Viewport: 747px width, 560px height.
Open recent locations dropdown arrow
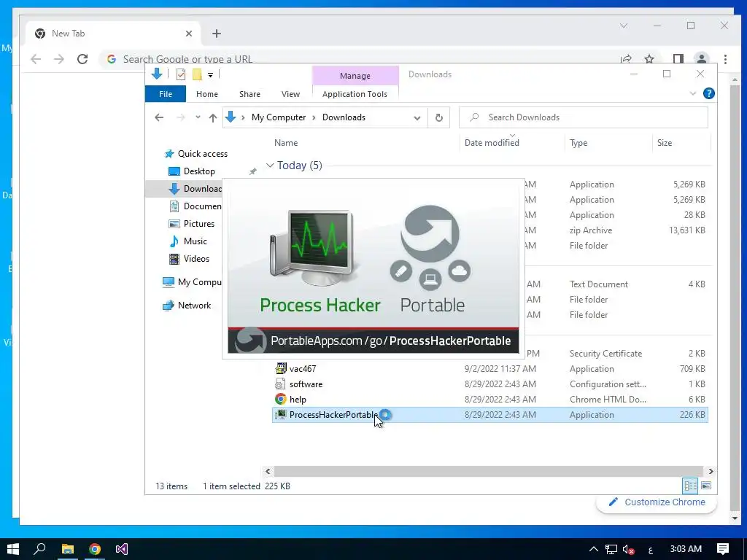(198, 117)
